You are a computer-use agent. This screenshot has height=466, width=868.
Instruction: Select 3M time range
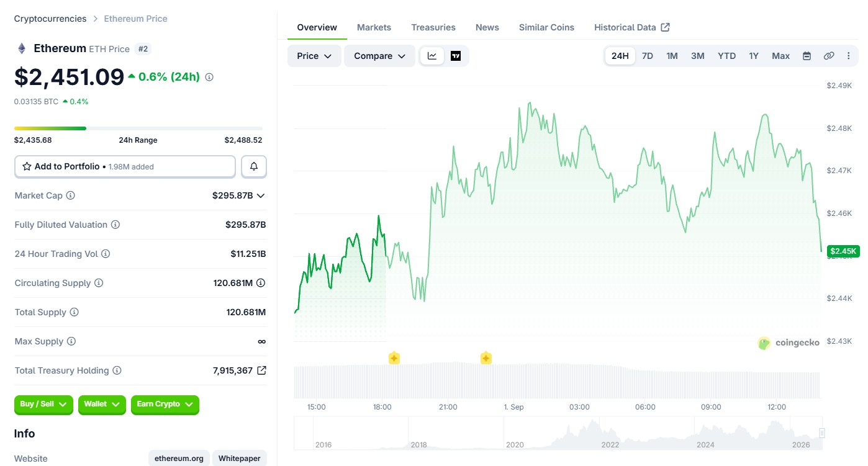coord(698,56)
